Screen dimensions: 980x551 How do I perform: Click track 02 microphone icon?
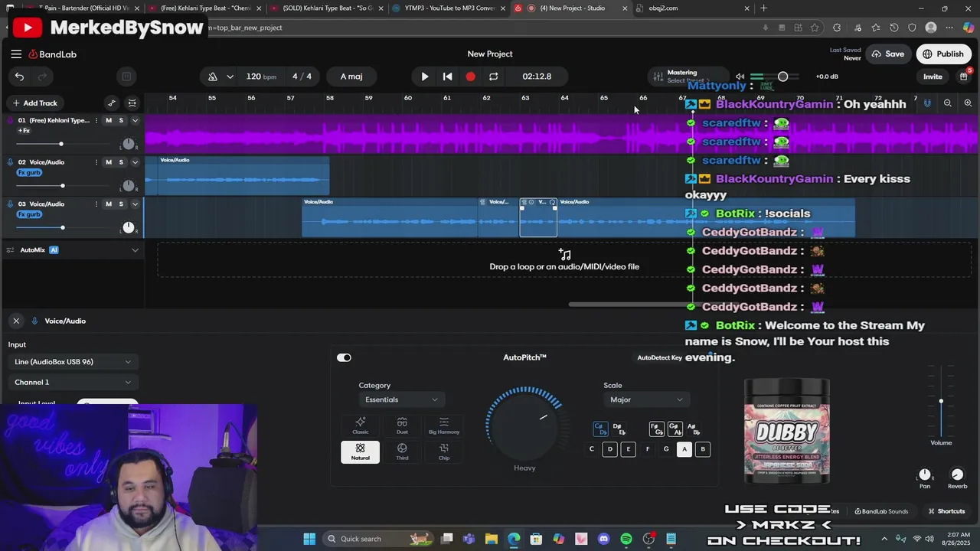pos(10,162)
